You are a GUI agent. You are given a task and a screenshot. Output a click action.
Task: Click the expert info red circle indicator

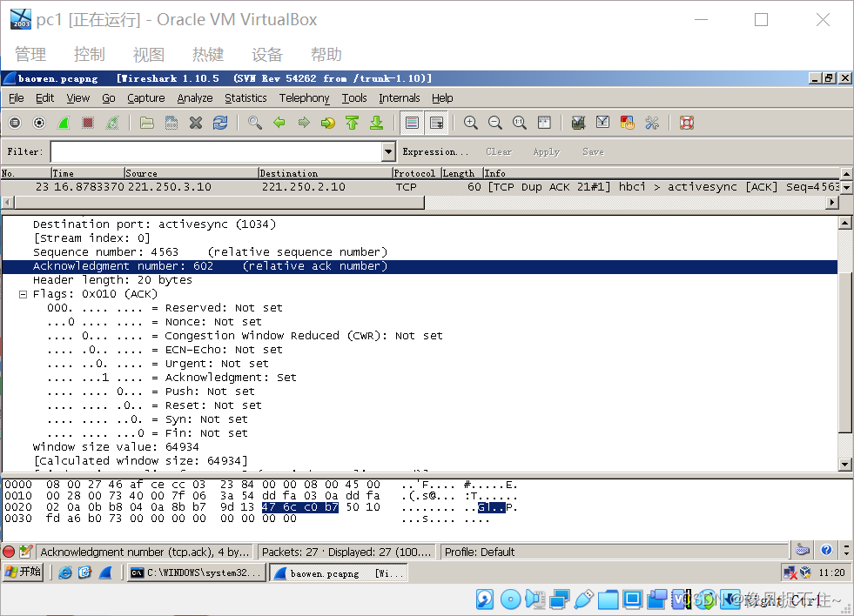coord(9,552)
